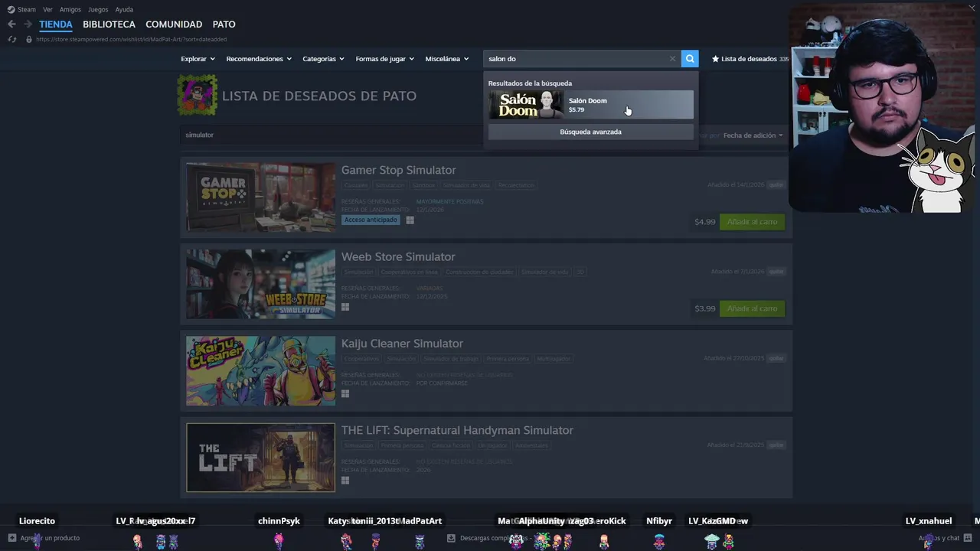This screenshot has height=551, width=980.
Task: Click the Multijugador tag on Kaiju Cleaner
Action: (553, 358)
